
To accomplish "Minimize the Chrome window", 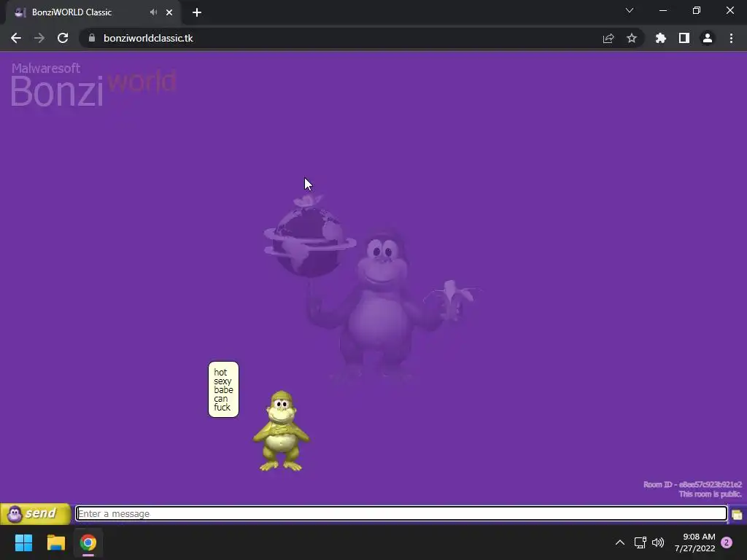I will (x=663, y=10).
